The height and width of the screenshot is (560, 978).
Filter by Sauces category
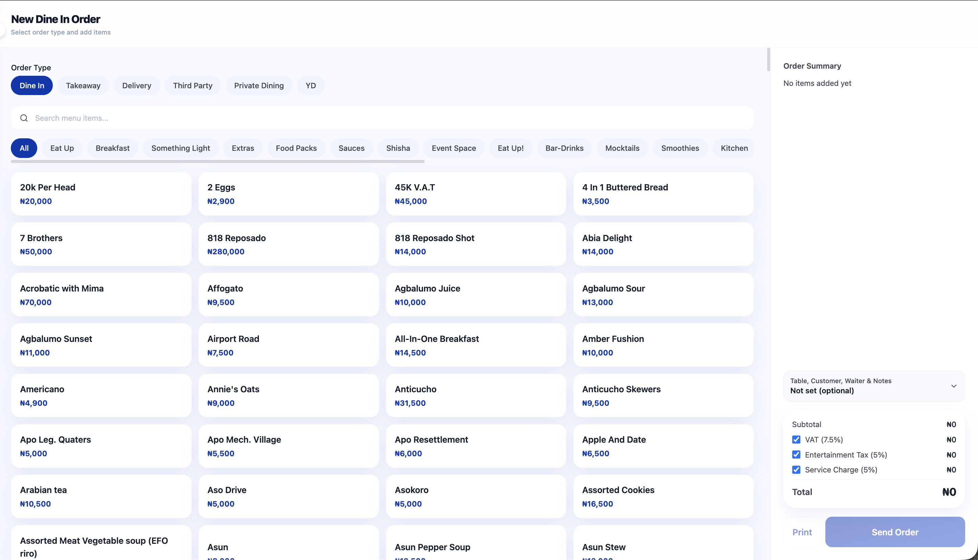pyautogui.click(x=351, y=148)
